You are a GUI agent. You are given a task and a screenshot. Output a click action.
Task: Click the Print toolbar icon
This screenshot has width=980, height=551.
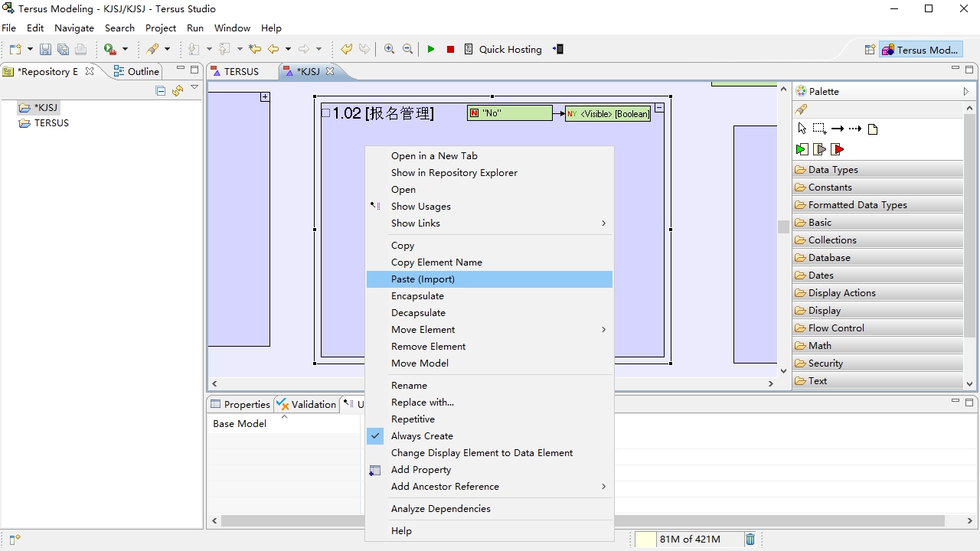tap(80, 49)
